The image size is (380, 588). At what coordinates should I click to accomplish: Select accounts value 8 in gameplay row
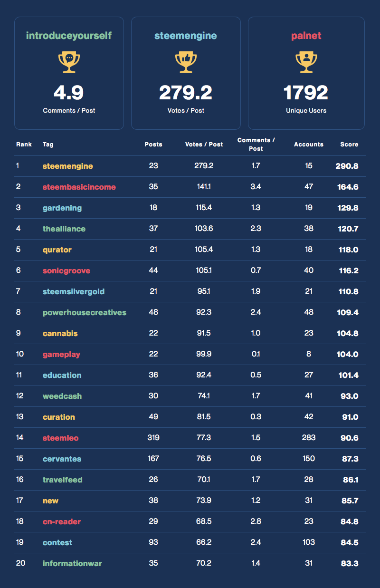[x=309, y=354]
